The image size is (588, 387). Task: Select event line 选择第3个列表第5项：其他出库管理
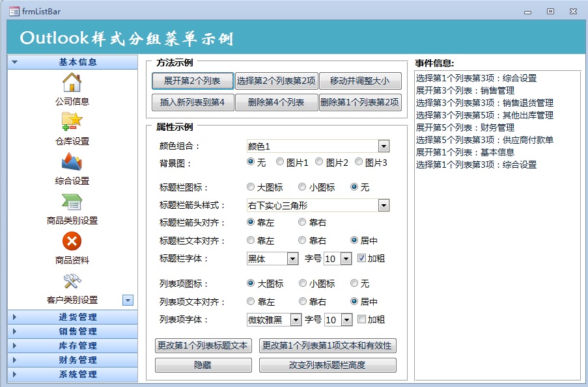[x=484, y=115]
